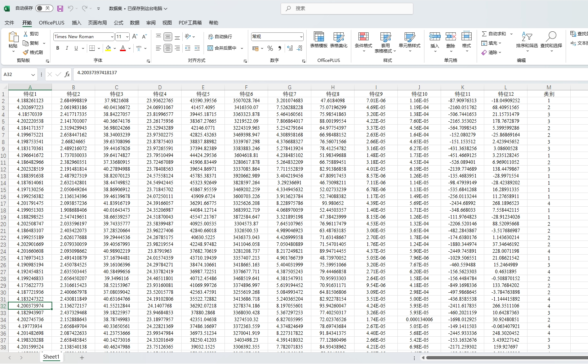
Task: Click 合并后居中 merge and center
Action: pyautogui.click(x=222, y=48)
